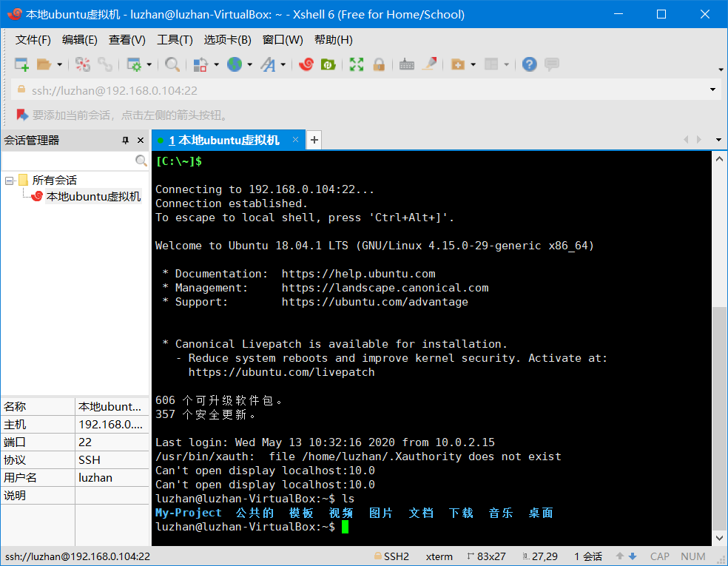
Task: Click the SSH2 status bar lock icon
Action: 378,556
